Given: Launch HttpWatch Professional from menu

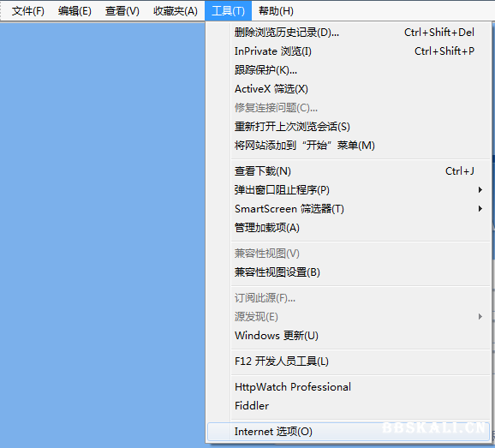Looking at the screenshot, I should 349,387.
